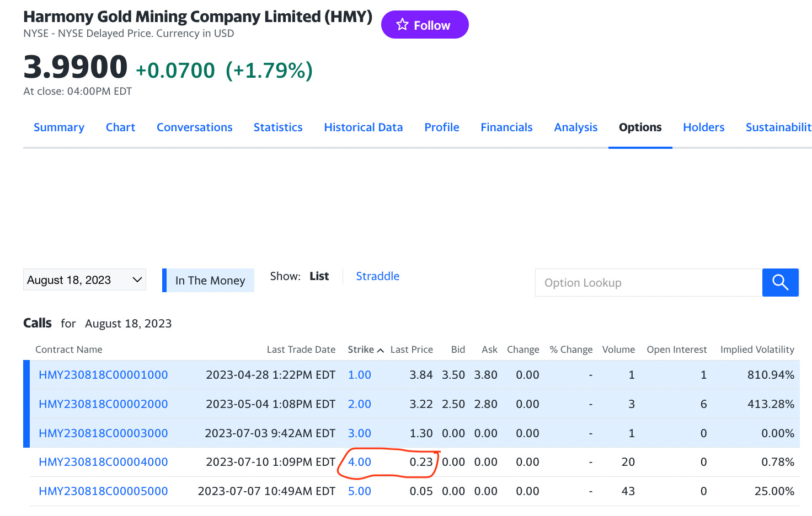Open the Summary tab
The width and height of the screenshot is (812, 516).
(x=59, y=127)
